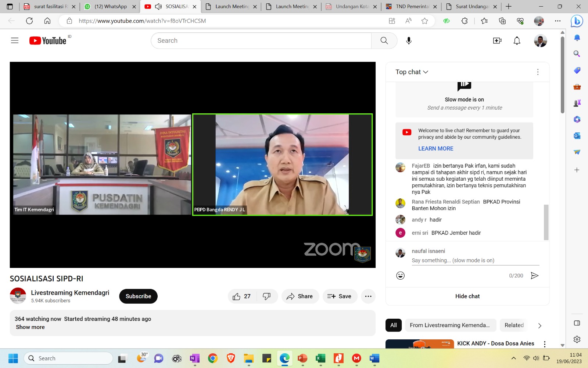Screen dimensions: 588x368
Task: Open the more actions three-dot menu below the video
Action: coord(368,296)
